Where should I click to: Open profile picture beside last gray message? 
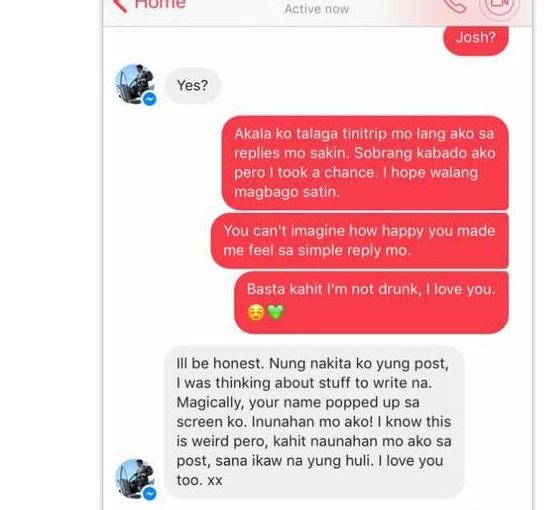pyautogui.click(x=135, y=478)
